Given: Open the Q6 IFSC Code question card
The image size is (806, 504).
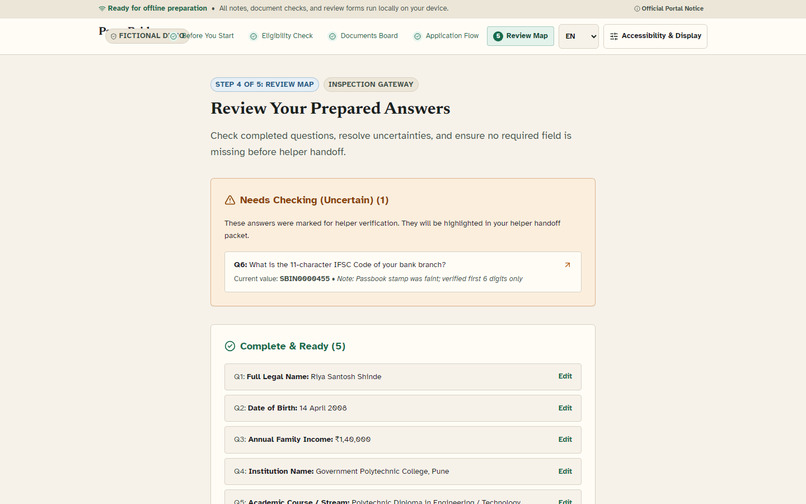Looking at the screenshot, I should (x=402, y=272).
